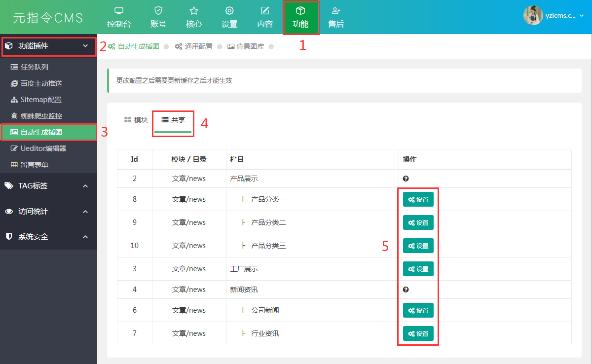
Task: Switch to the 模块 tab
Action: click(x=136, y=120)
